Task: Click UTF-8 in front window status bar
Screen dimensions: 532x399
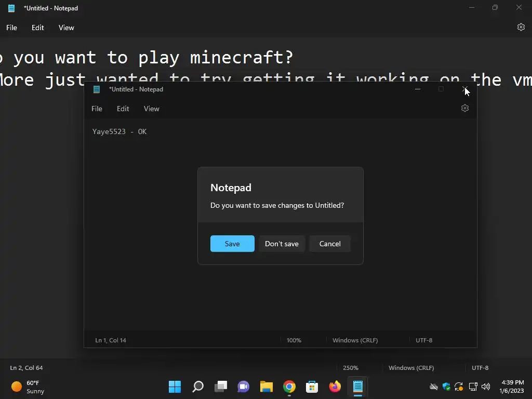Action: 424,340
